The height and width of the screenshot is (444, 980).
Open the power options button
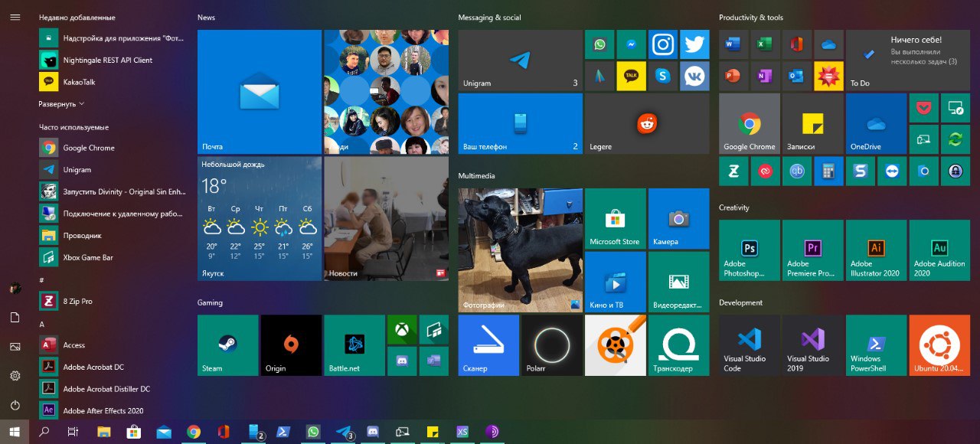coord(15,405)
